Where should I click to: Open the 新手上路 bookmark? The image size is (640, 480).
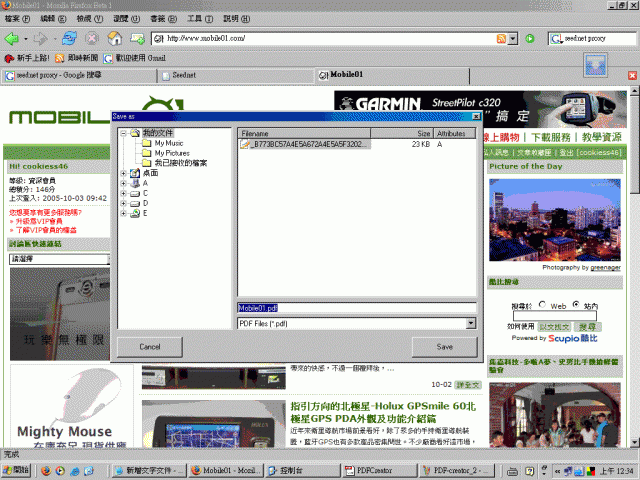(x=27, y=58)
